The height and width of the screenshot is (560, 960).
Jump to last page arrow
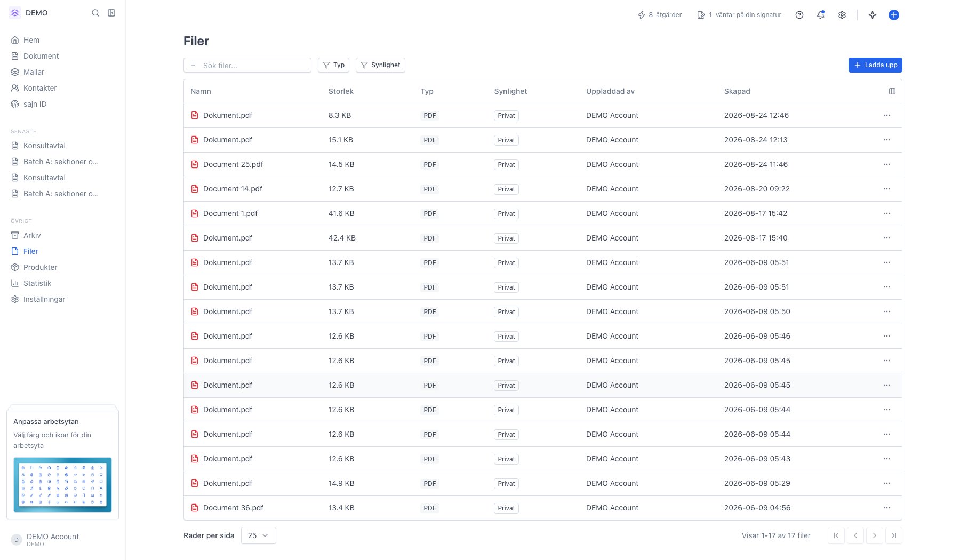[894, 535]
